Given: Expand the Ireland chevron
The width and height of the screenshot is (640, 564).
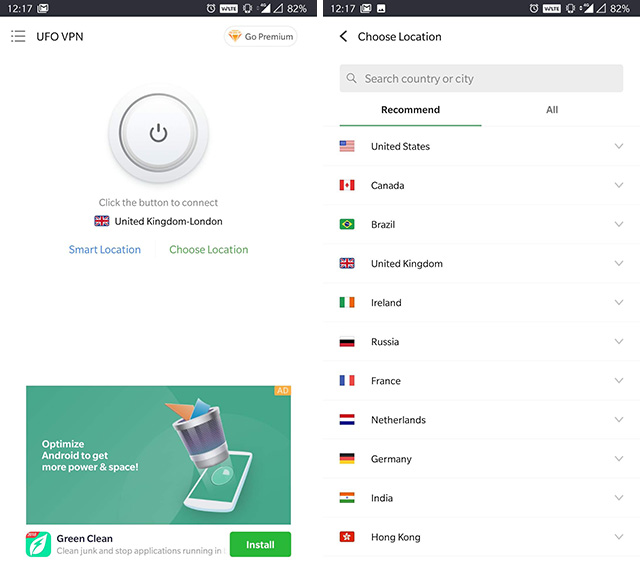Looking at the screenshot, I should pos(619,302).
